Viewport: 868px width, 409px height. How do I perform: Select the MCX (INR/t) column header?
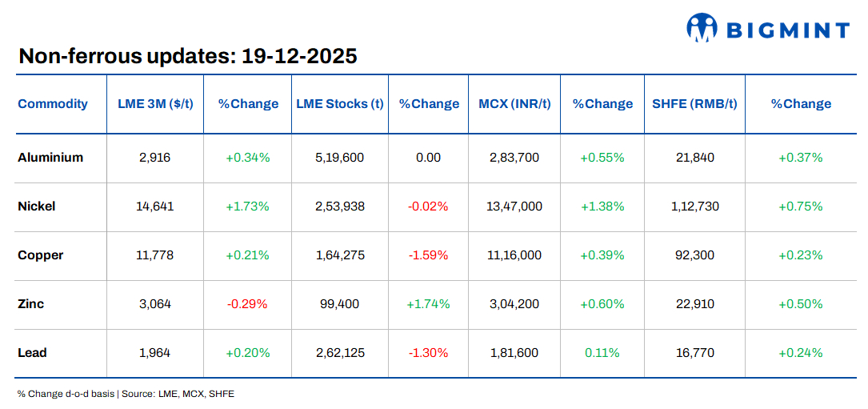tap(514, 104)
